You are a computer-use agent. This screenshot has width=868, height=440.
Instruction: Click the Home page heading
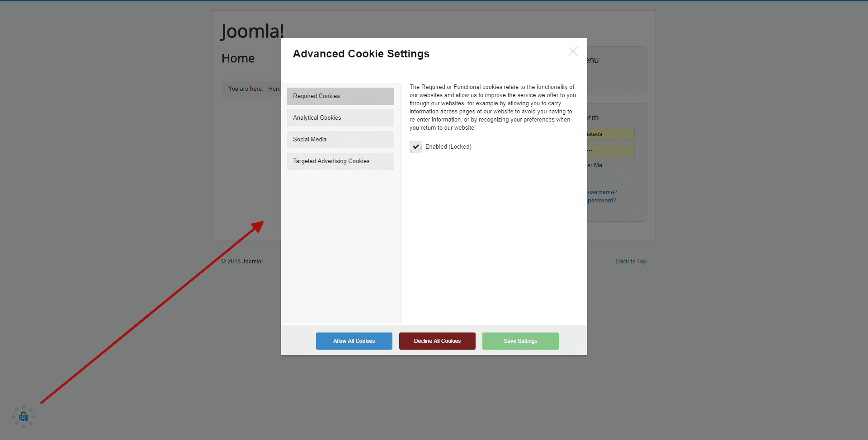coord(238,58)
